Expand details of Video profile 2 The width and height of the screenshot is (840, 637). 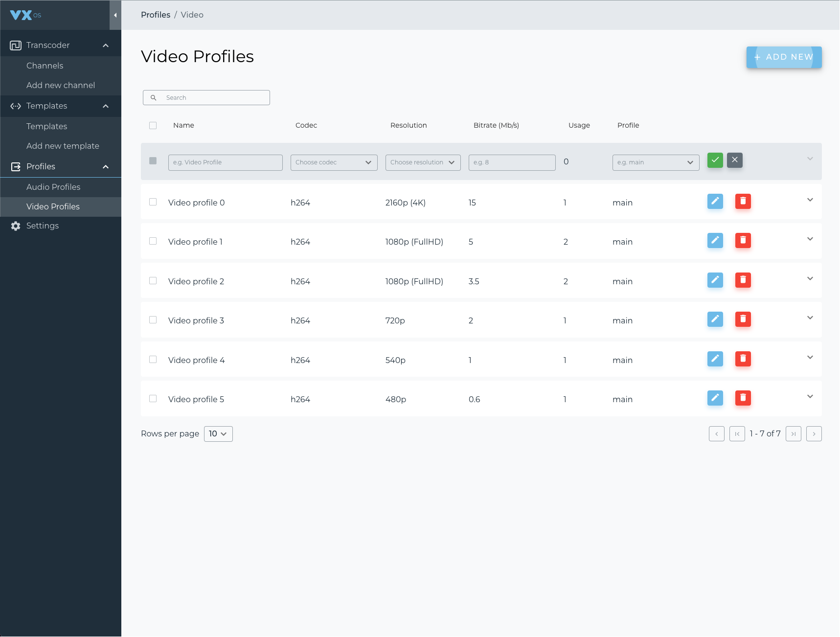pos(810,279)
